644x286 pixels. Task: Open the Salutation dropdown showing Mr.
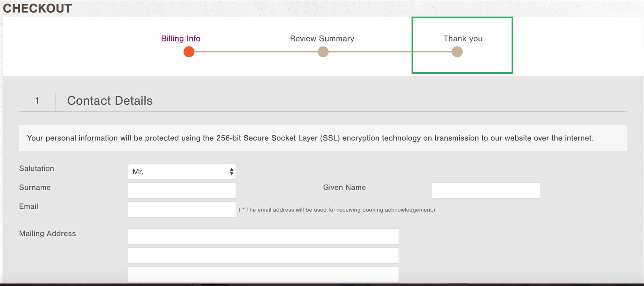182,172
